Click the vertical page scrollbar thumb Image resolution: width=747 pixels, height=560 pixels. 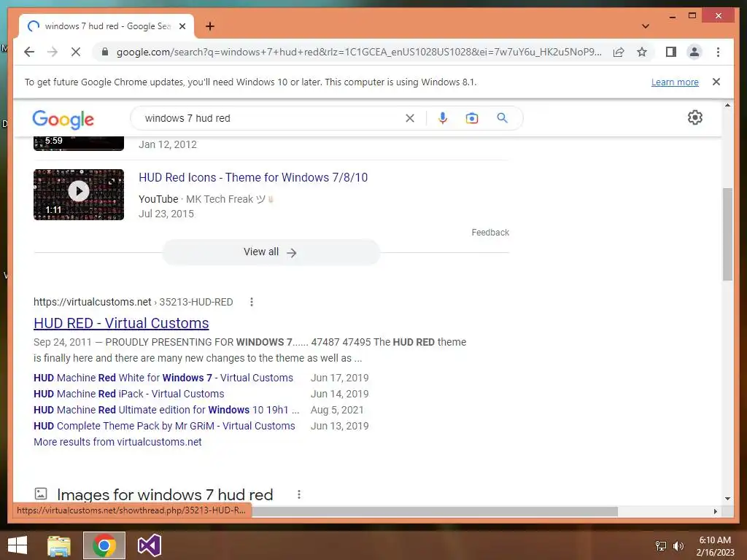tap(727, 234)
